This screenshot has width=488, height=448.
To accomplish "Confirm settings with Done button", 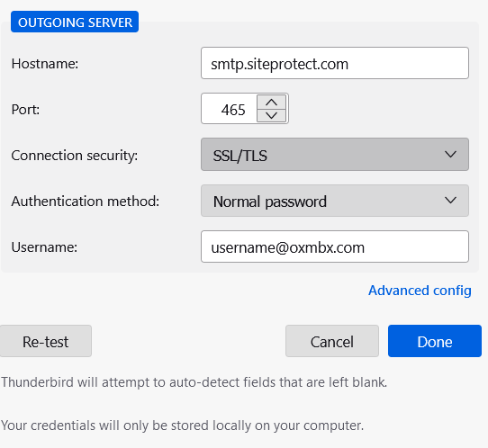I will coord(435,341).
